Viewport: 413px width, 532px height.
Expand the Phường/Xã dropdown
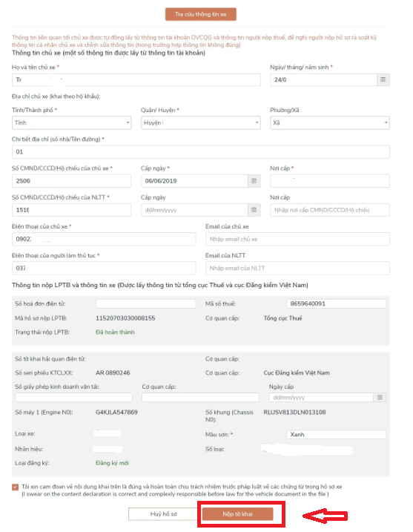[330, 123]
